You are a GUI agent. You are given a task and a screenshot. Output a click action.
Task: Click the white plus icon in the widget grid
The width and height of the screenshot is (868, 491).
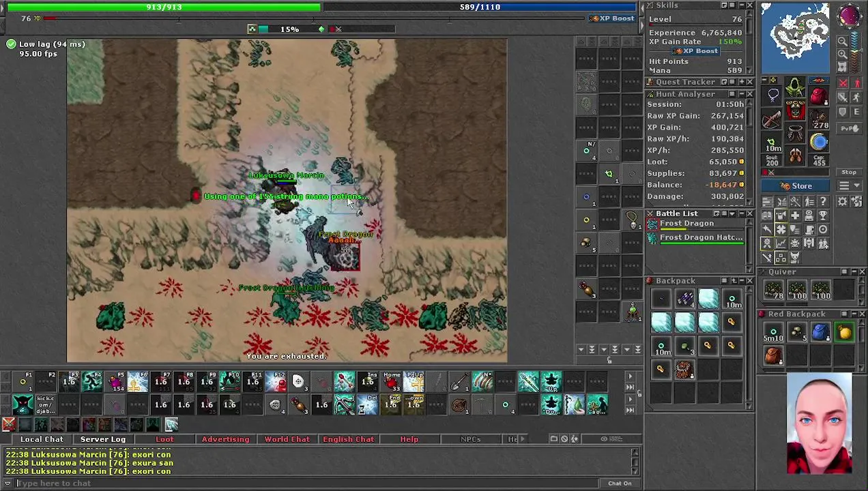tap(796, 215)
